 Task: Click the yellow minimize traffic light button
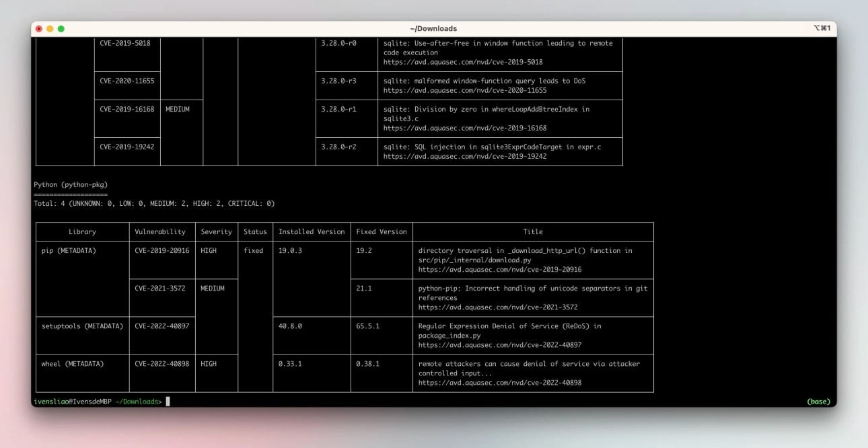(50, 28)
